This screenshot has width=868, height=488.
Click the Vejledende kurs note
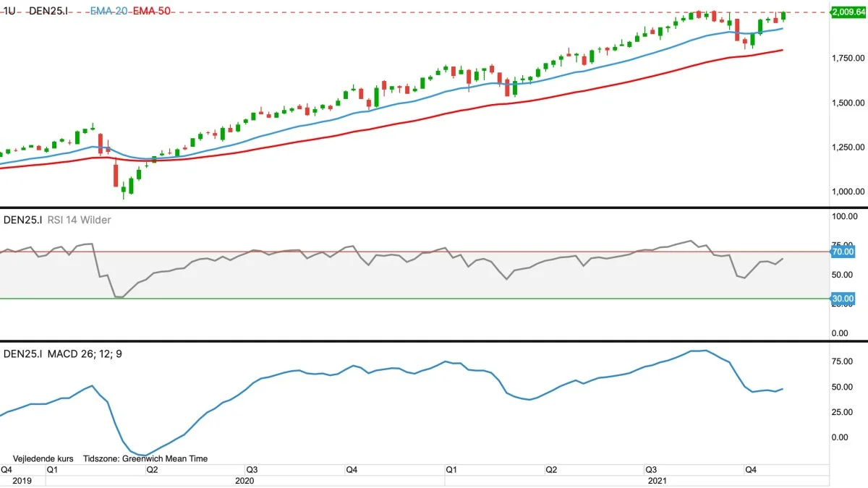point(43,458)
